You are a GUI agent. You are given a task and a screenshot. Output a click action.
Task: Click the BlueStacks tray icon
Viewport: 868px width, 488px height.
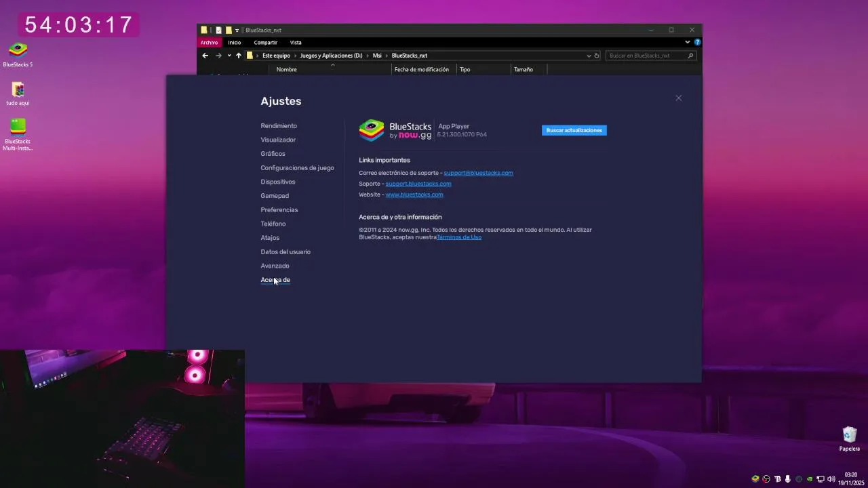(x=755, y=479)
